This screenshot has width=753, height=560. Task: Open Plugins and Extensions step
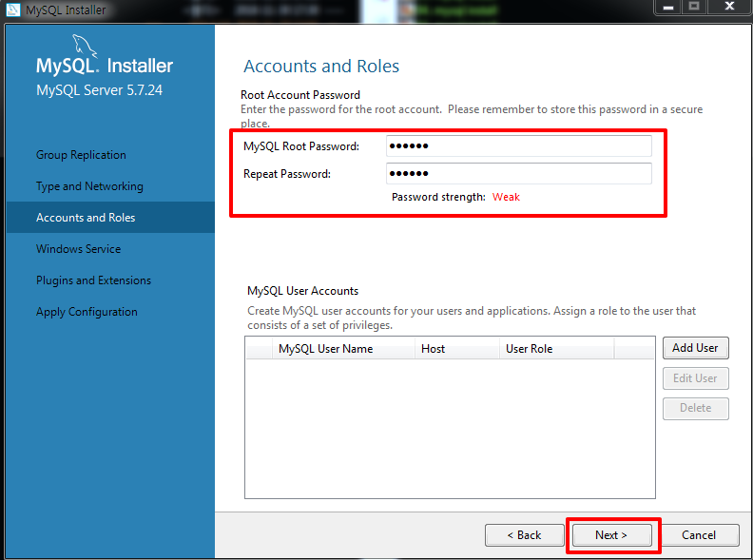click(x=93, y=280)
